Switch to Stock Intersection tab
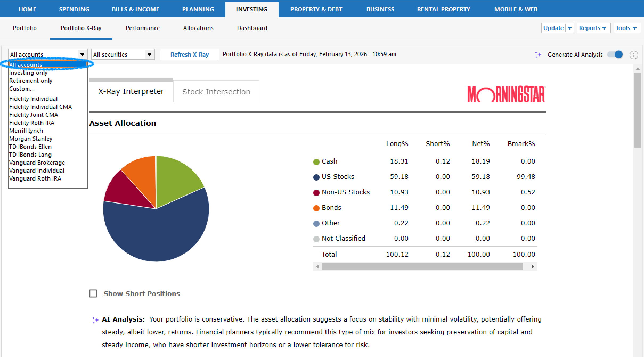 (216, 92)
